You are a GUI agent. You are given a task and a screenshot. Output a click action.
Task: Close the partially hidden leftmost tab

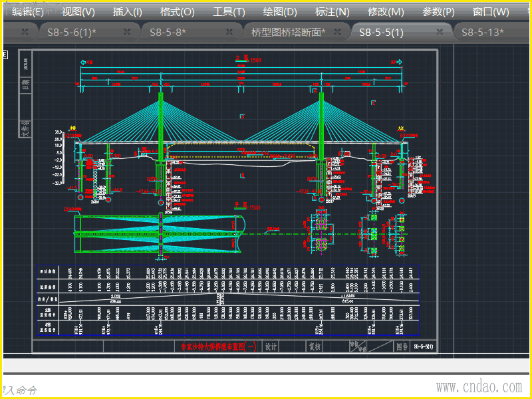click(x=25, y=32)
